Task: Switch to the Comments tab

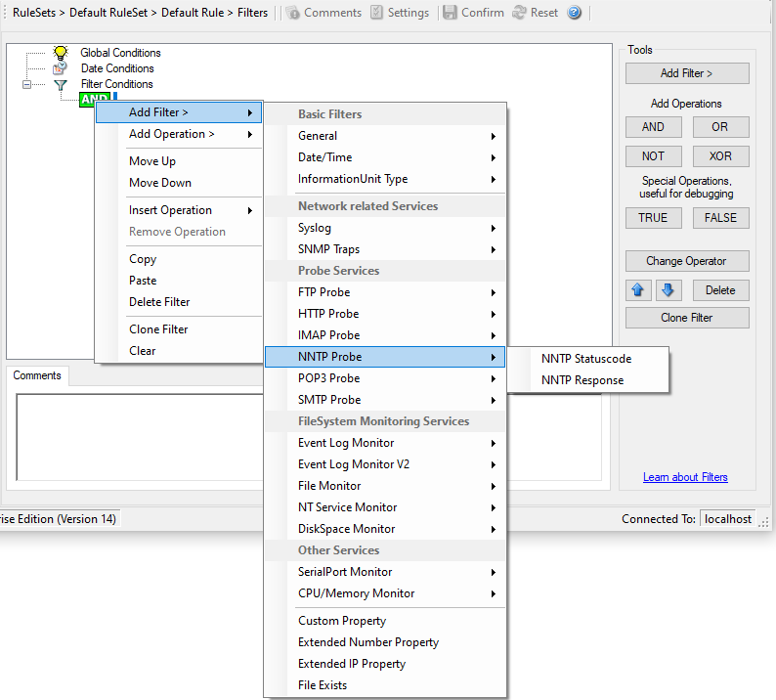Action: pos(37,375)
